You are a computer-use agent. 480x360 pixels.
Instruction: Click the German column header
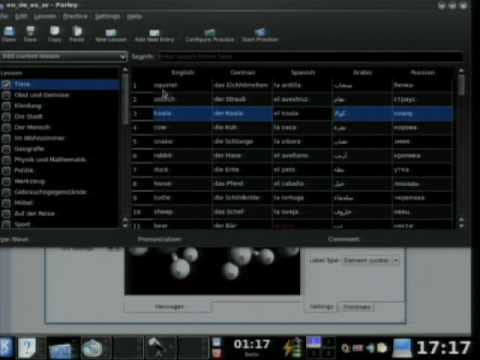[x=242, y=72]
